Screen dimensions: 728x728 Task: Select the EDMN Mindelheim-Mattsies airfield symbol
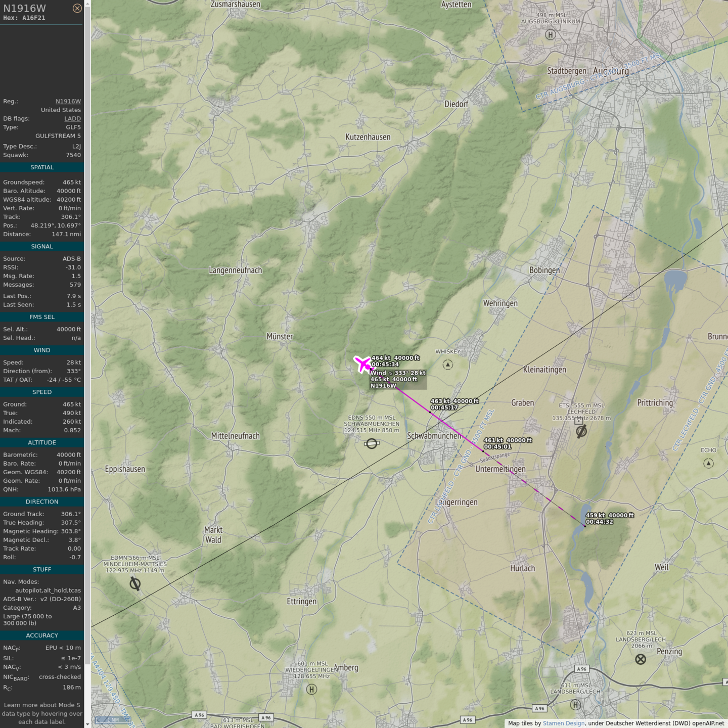[x=135, y=584]
